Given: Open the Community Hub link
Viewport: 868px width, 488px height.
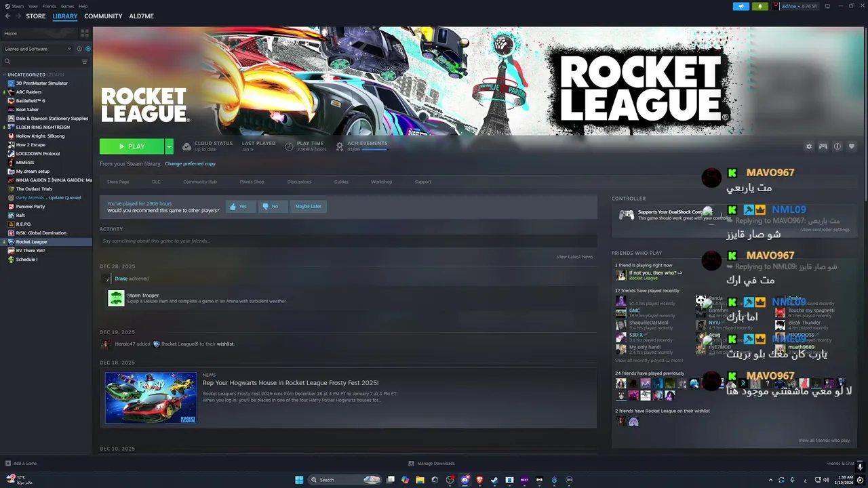Looking at the screenshot, I should (x=200, y=182).
